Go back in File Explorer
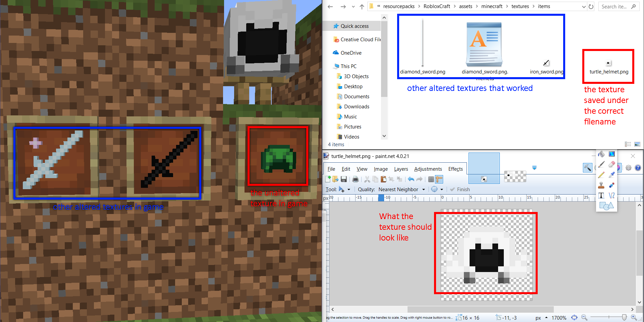The height and width of the screenshot is (322, 644). pyautogui.click(x=330, y=6)
